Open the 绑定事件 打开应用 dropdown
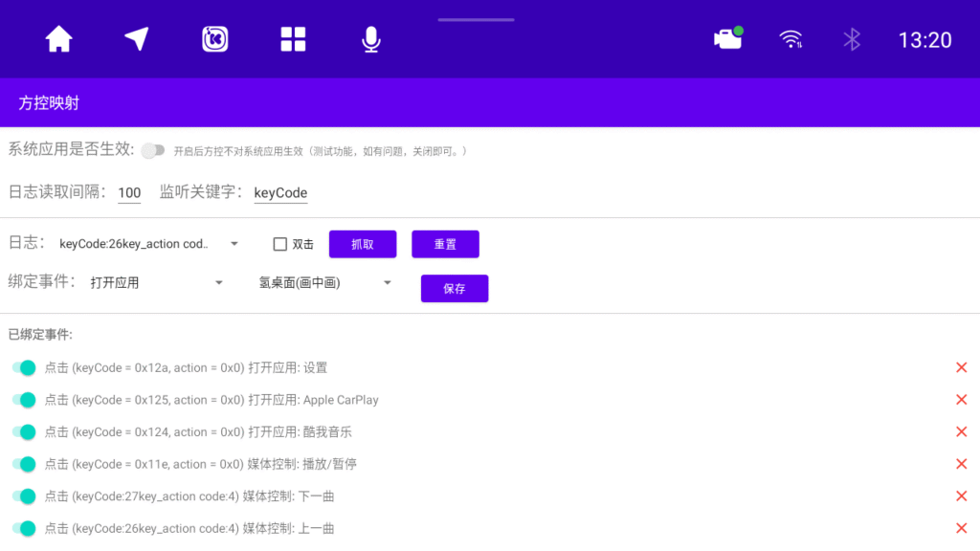This screenshot has width=980, height=551. 156,283
